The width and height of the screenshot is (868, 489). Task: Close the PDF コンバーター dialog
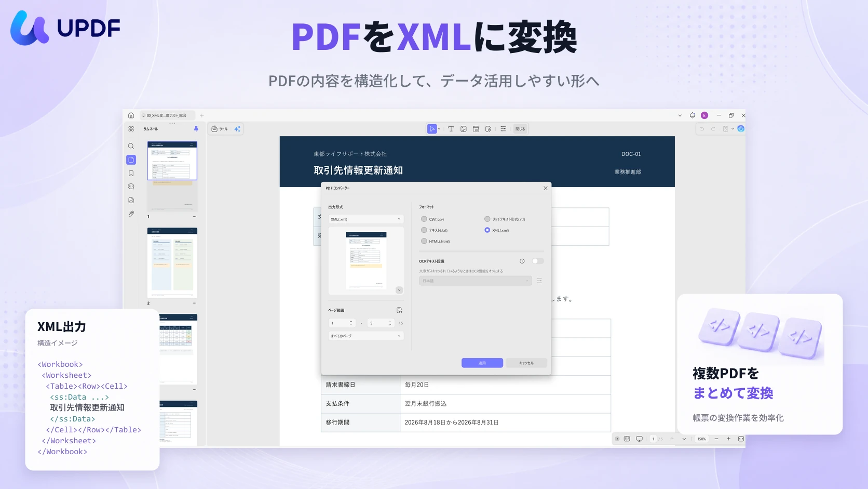pyautogui.click(x=545, y=188)
